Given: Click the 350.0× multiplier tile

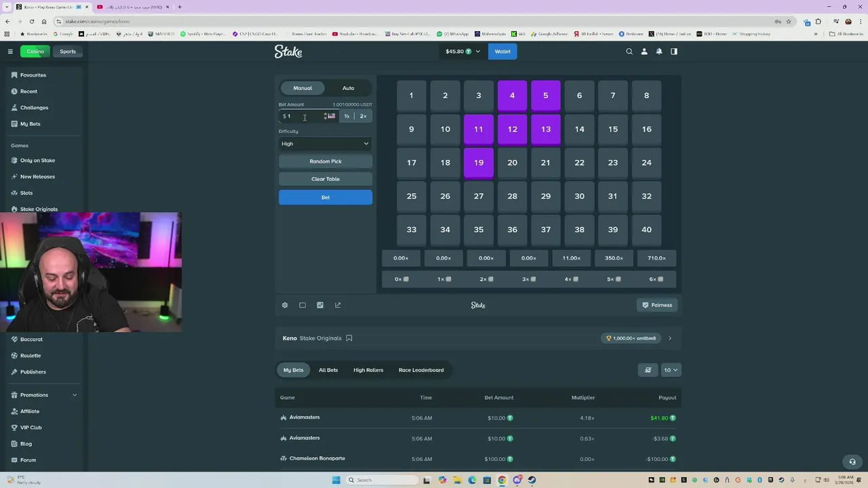Looking at the screenshot, I should pyautogui.click(x=614, y=258).
